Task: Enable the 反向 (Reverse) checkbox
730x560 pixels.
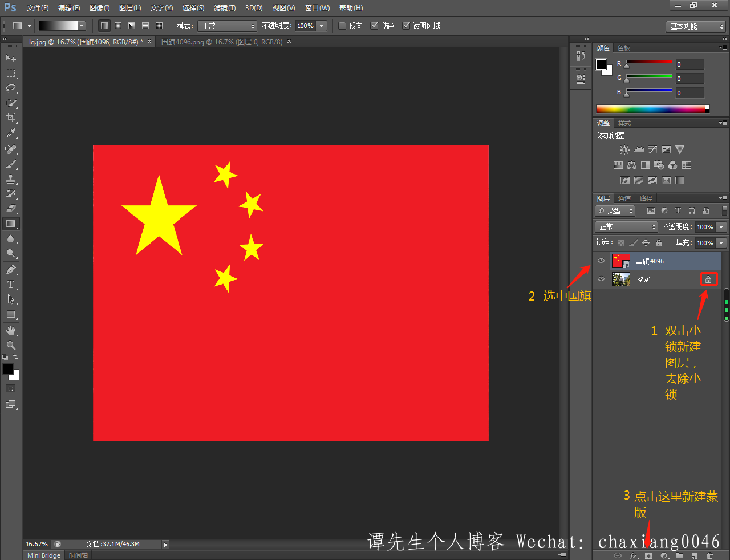Action: 342,26
